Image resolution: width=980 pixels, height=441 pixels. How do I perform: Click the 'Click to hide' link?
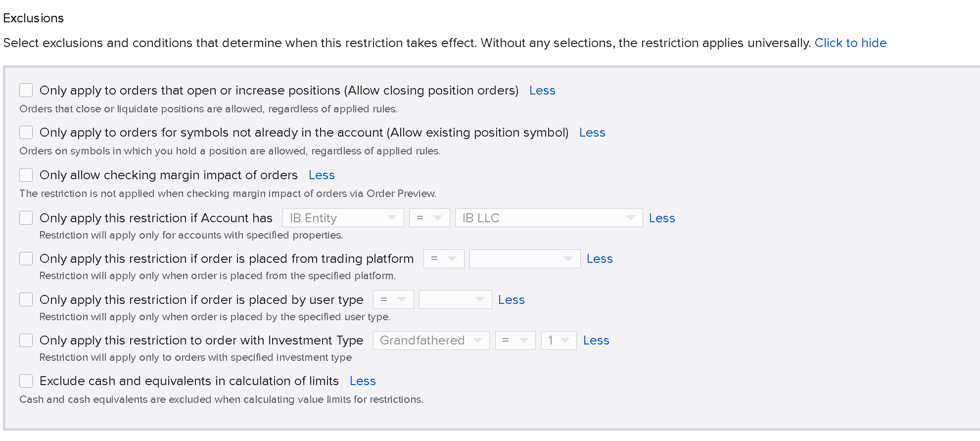[x=850, y=43]
